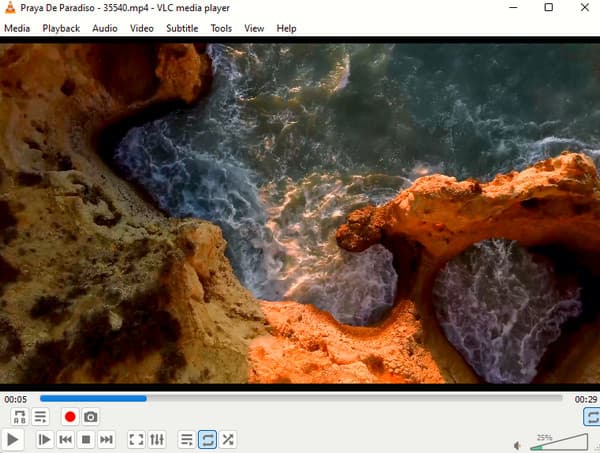Open the Video menu
Screen dimensions: 600x453
(x=142, y=28)
